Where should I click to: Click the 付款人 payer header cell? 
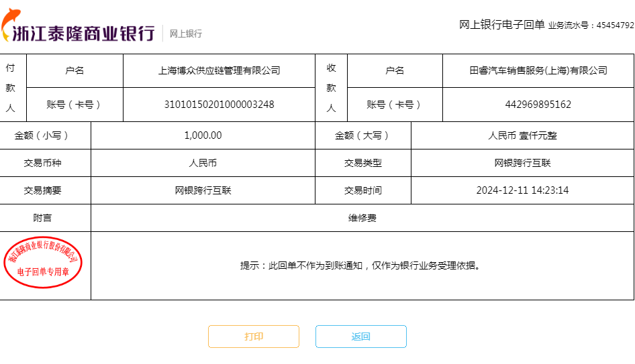pyautogui.click(x=10, y=88)
